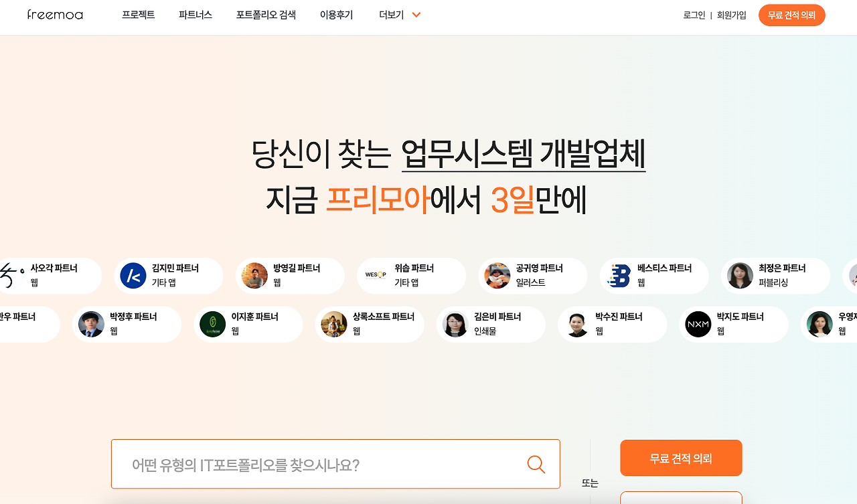Screen dimensions: 857x504
Task: Click 김은비 파트너 profile photo
Action: [455, 324]
